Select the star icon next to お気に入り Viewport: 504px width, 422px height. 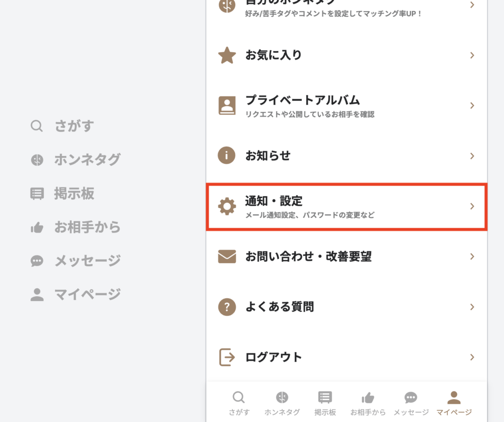click(226, 55)
